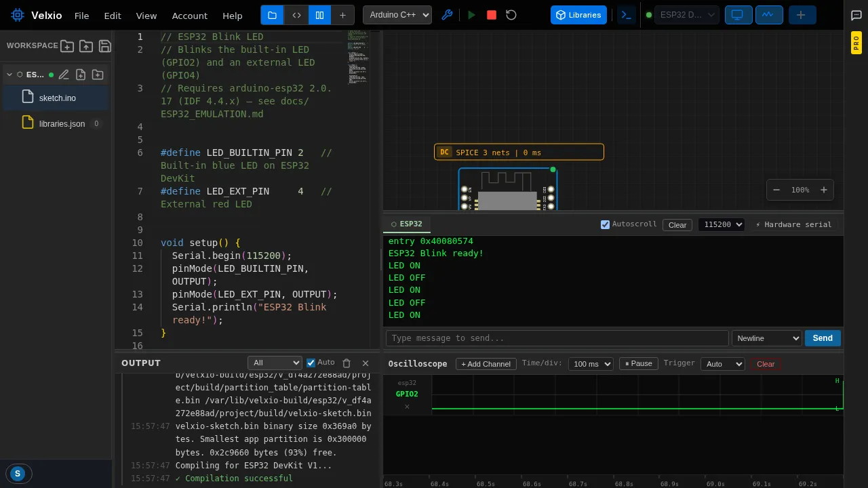Image resolution: width=868 pixels, height=488 pixels.
Task: Toggle the Auto checkbox in Output panel
Action: click(311, 363)
